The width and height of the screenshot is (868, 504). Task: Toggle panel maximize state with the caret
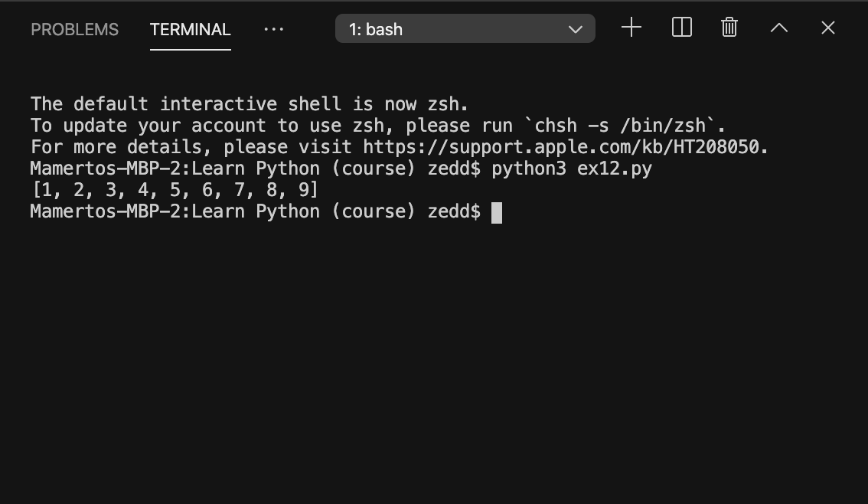coord(778,28)
